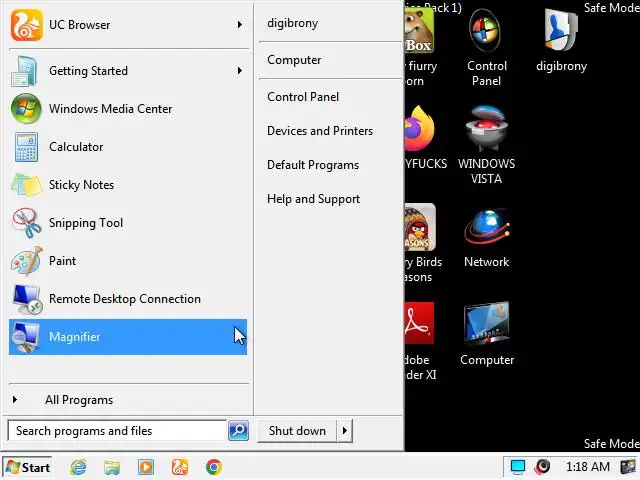Open Computer from the Start menu
This screenshot has height=480, width=640.
coord(294,60)
